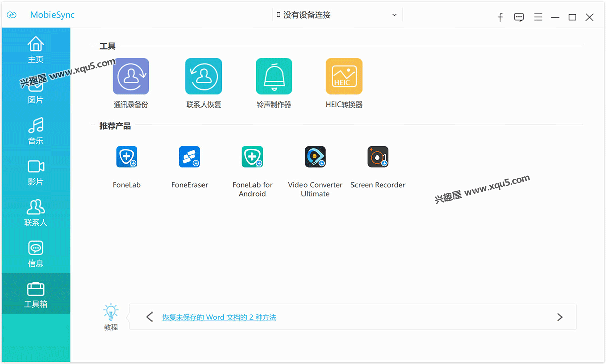Open 恢复未保存的 Word 文档 tutorial link

[219, 317]
